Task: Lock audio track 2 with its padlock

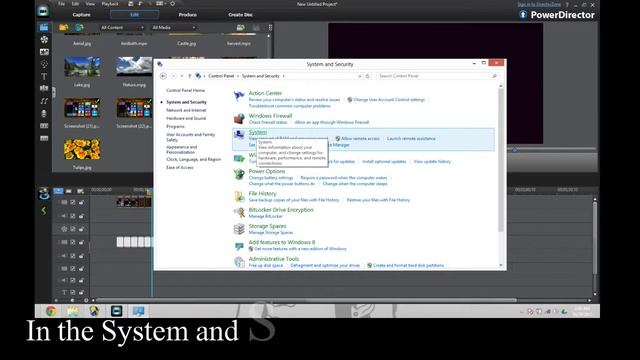Action: [81, 256]
